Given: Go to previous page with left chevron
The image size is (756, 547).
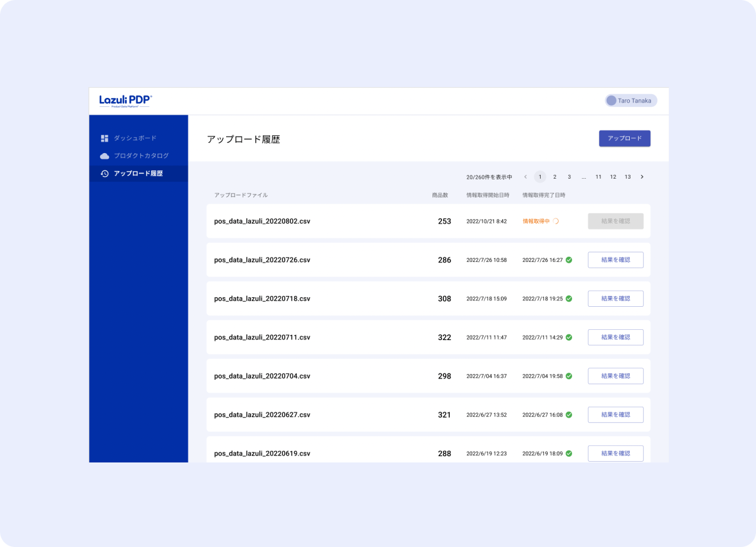Looking at the screenshot, I should click(525, 177).
